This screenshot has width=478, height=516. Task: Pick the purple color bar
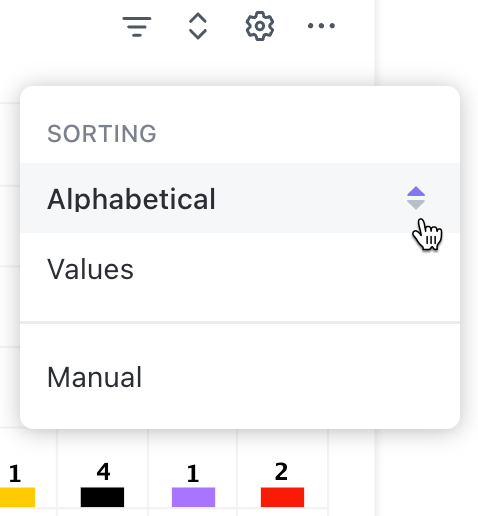pyautogui.click(x=193, y=497)
